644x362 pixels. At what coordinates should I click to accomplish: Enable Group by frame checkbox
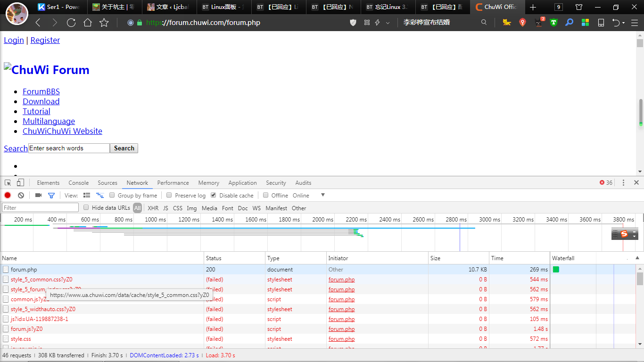(112, 195)
